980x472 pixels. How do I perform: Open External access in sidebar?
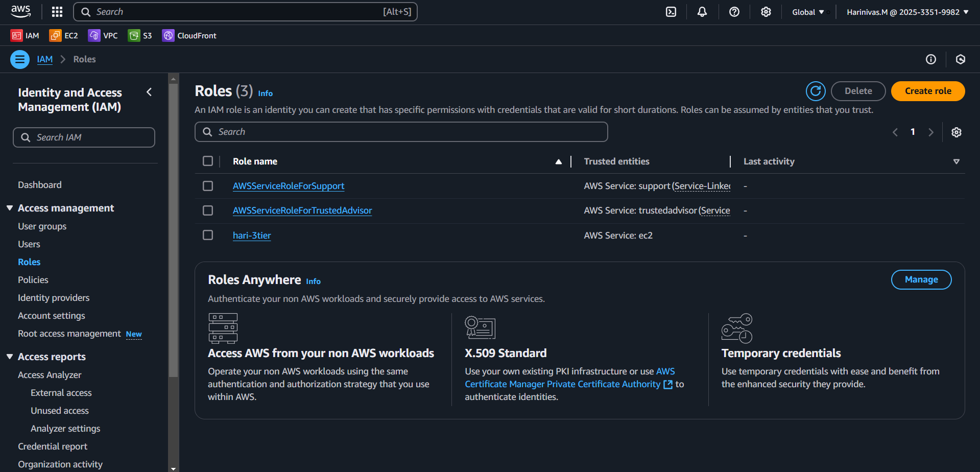pos(61,393)
